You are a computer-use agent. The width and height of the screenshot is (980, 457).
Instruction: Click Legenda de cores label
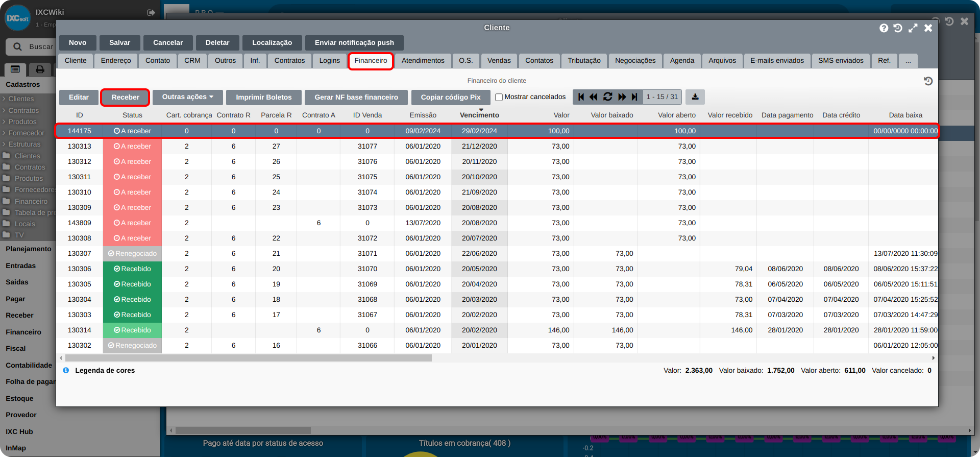[105, 370]
